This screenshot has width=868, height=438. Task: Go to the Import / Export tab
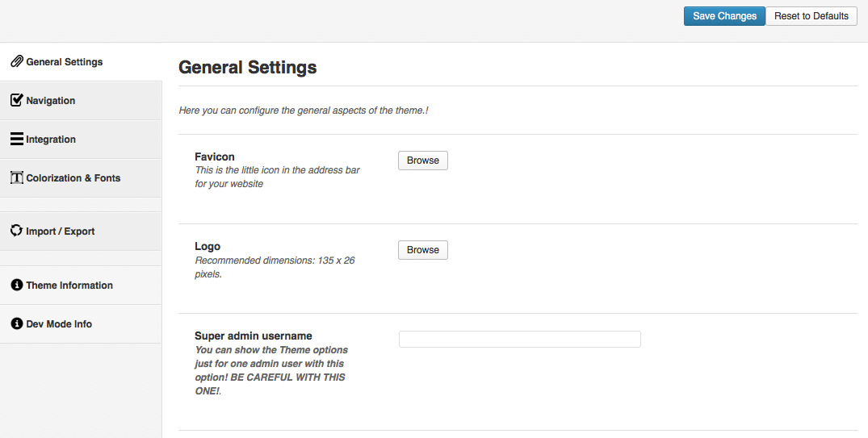[x=81, y=232]
